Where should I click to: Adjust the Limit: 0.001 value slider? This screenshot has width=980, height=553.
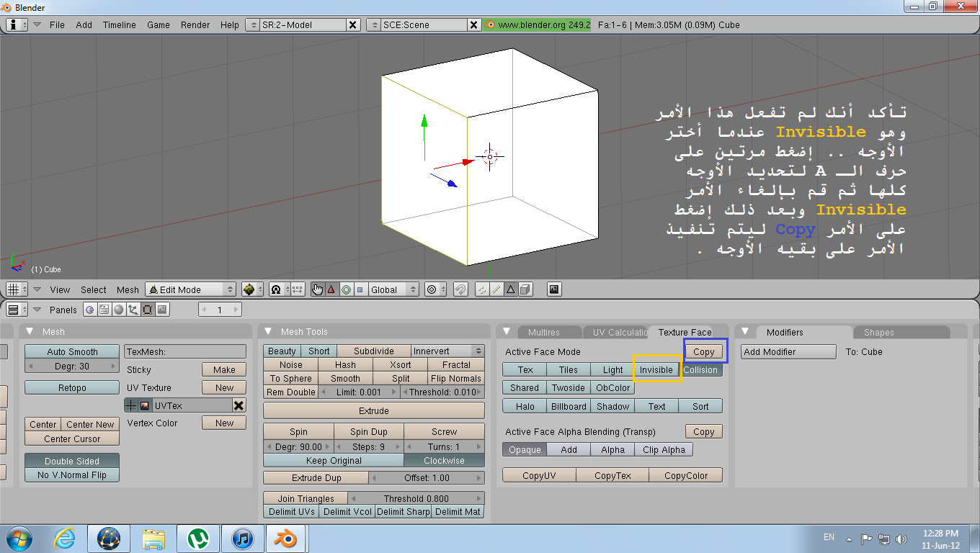point(359,392)
